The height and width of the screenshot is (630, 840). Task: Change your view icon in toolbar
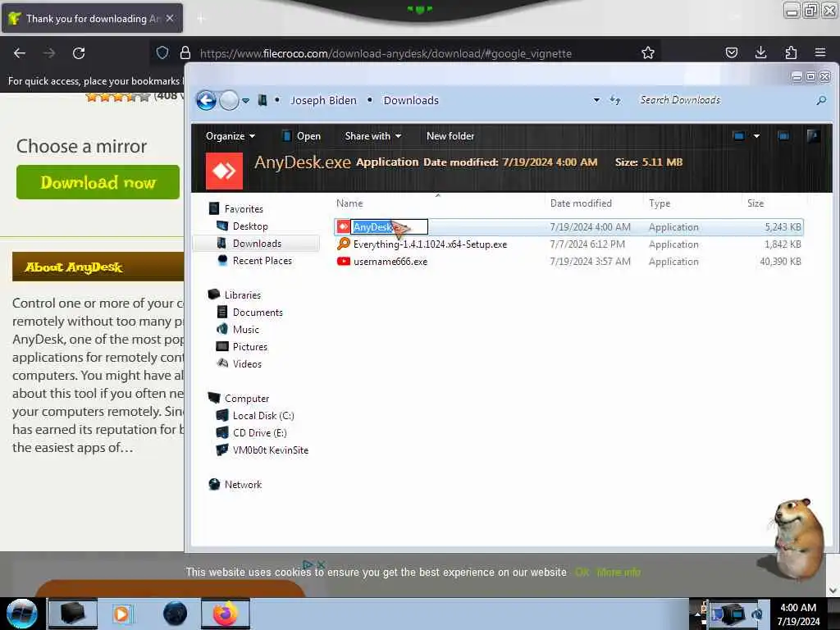739,136
